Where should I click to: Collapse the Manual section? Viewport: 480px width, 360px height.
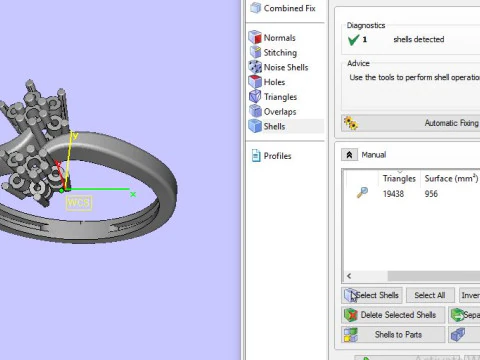point(349,155)
